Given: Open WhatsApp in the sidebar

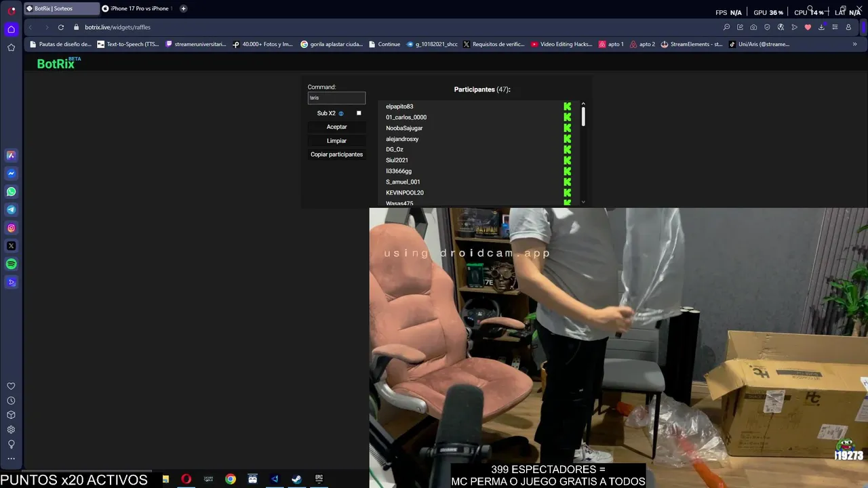Looking at the screenshot, I should click(11, 192).
